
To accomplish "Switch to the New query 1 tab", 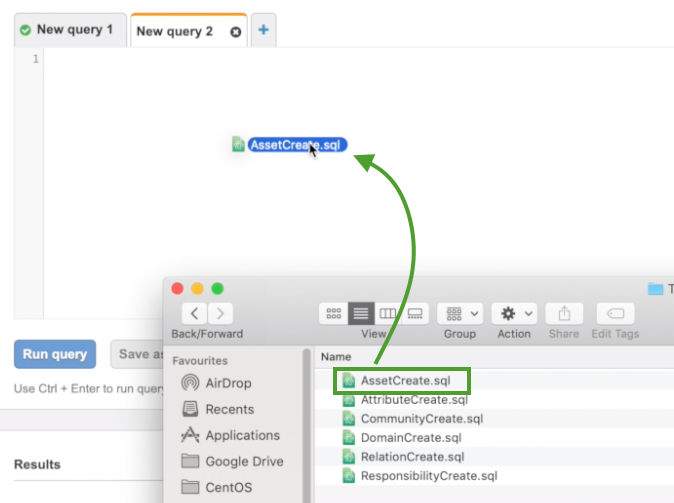I will pos(70,30).
